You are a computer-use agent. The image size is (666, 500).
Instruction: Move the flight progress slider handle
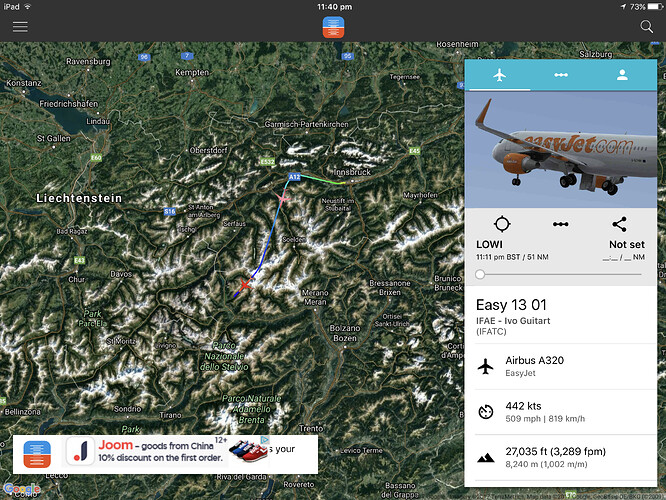[x=480, y=274]
